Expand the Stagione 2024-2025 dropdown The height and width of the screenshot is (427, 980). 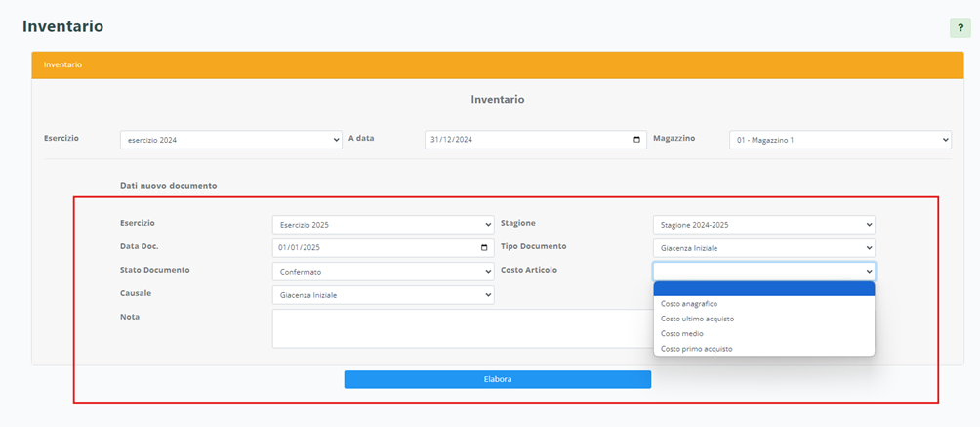point(763,225)
